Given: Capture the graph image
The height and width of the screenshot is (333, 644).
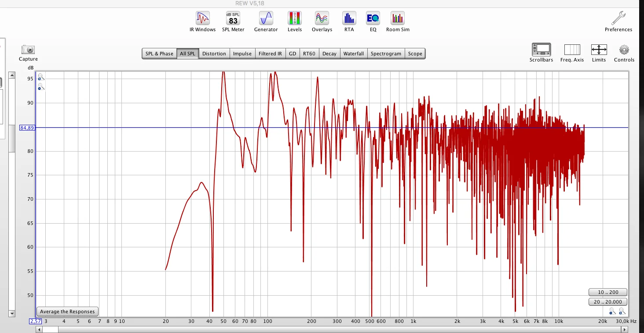Looking at the screenshot, I should click(x=28, y=53).
